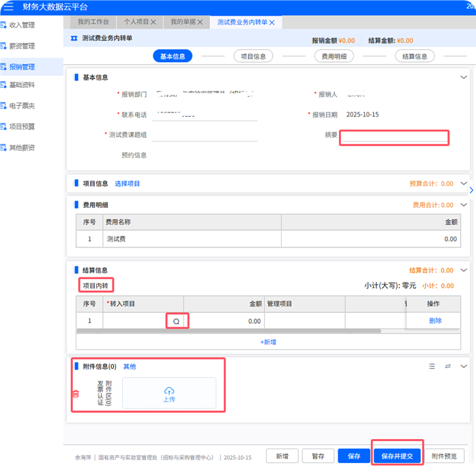Open 项目预算 in sidebar
This screenshot has height=467, width=476.
22,127
